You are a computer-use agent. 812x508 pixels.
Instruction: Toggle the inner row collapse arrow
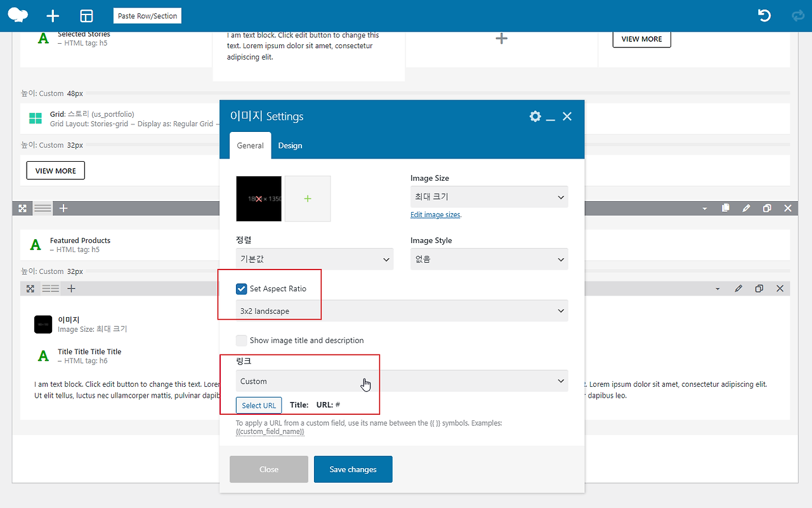717,289
